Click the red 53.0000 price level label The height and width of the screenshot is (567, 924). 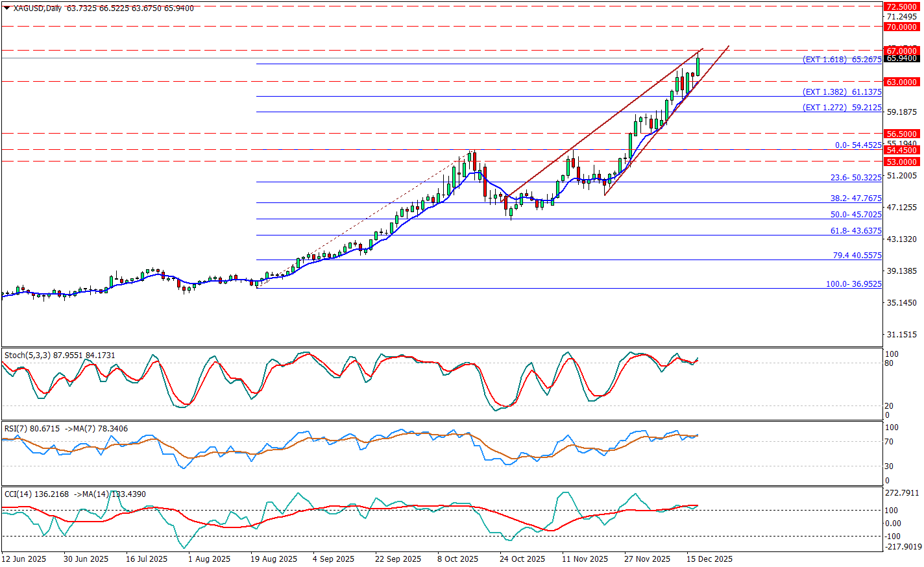pos(902,162)
